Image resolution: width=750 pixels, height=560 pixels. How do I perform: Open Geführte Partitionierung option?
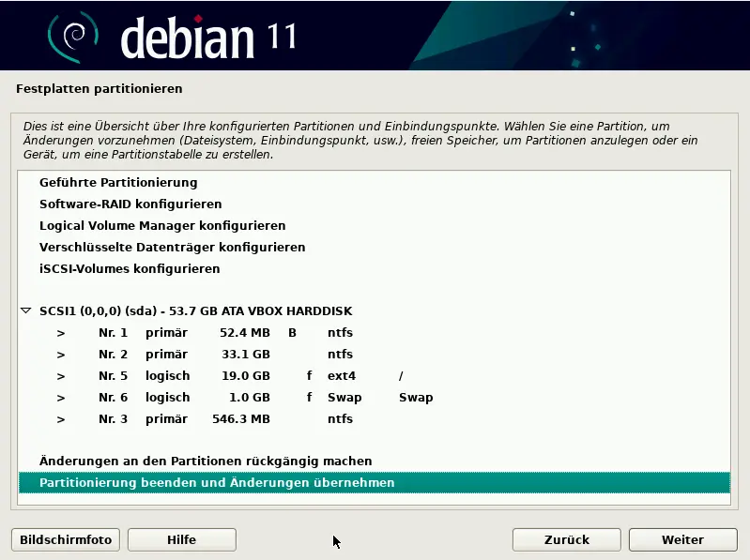[x=118, y=183]
